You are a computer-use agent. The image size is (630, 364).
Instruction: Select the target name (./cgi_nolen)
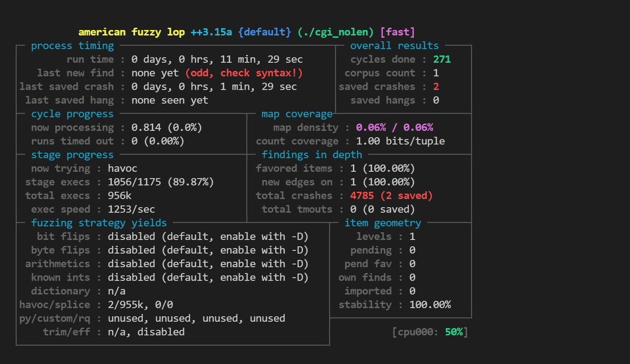pos(336,32)
